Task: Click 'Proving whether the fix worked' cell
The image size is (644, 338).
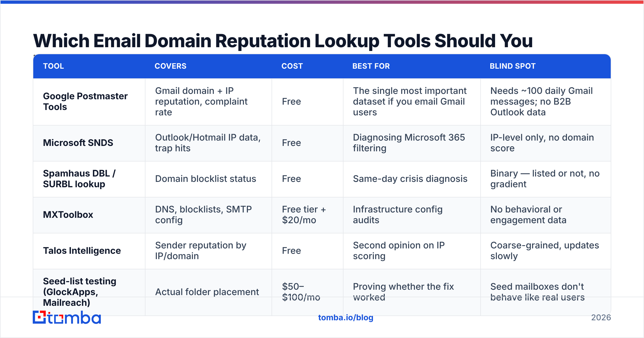Action: 412,292
